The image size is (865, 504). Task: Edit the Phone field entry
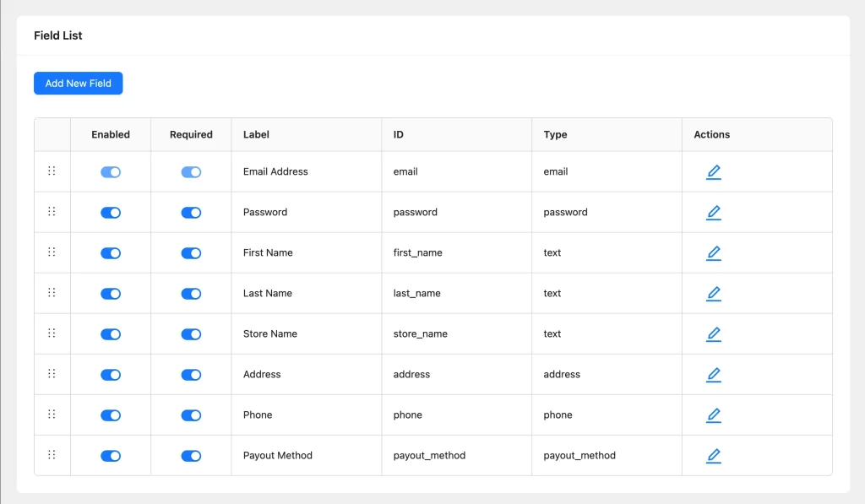point(714,415)
